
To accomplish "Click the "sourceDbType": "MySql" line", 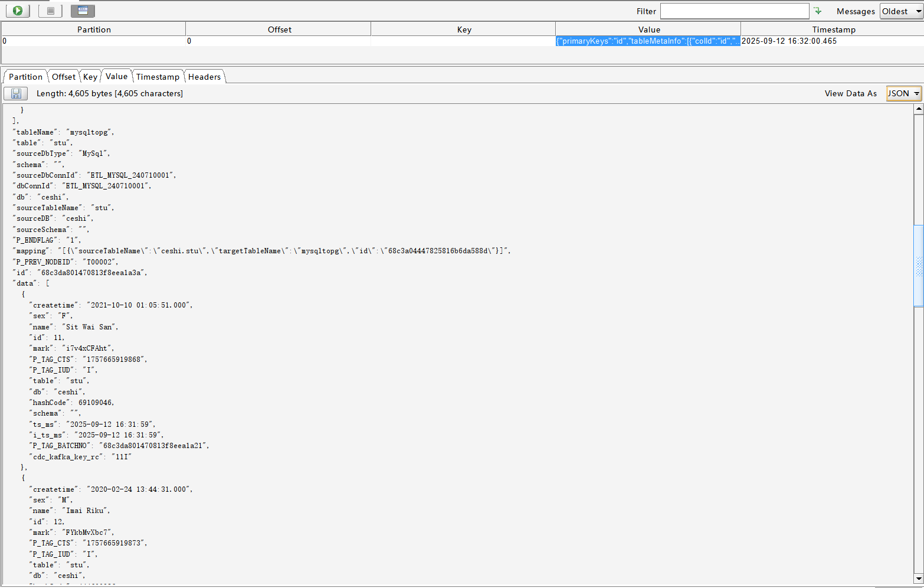I will coord(61,153).
